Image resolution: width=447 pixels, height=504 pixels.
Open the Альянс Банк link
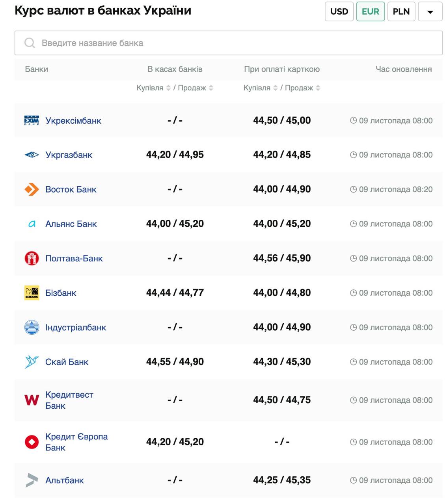click(x=71, y=224)
